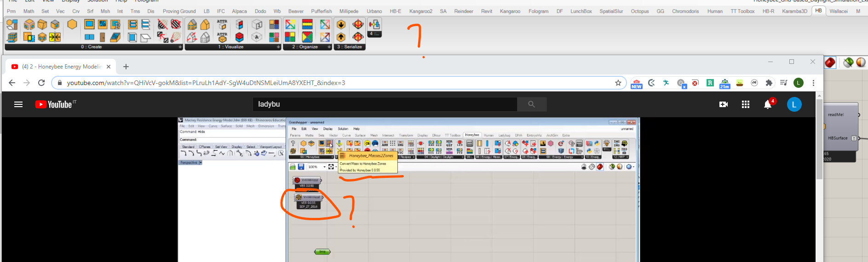
Task: Switch to the HB ribbon tab
Action: click(818, 11)
